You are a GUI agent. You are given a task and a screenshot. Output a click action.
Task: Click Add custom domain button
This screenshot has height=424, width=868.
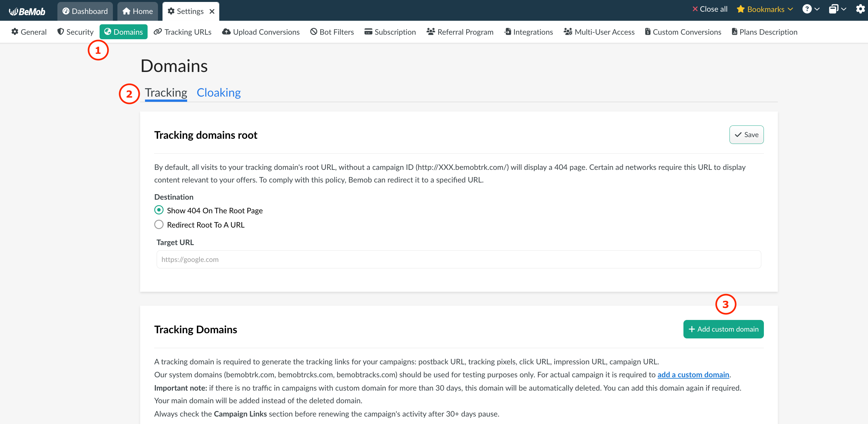click(x=723, y=329)
